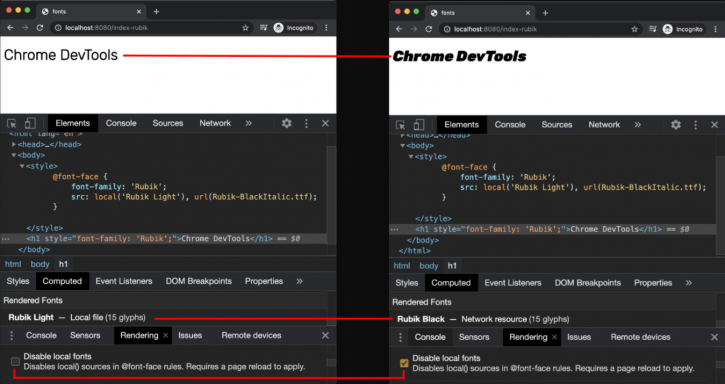Select DOM Breakpoints tab in left DevTools
Screen dimensions: 725x384
199,281
